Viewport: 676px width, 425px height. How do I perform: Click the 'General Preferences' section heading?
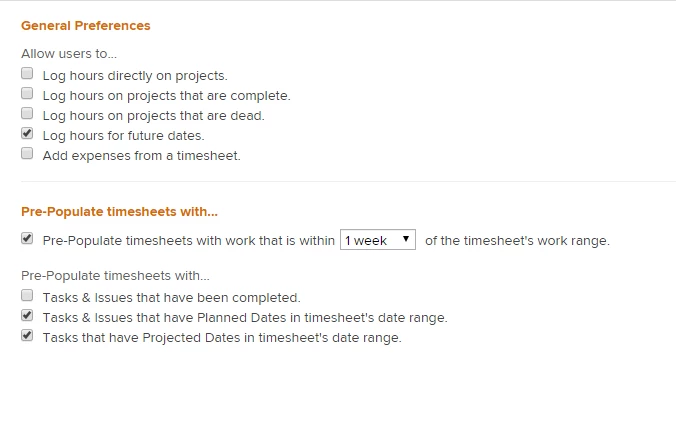pyautogui.click(x=86, y=25)
